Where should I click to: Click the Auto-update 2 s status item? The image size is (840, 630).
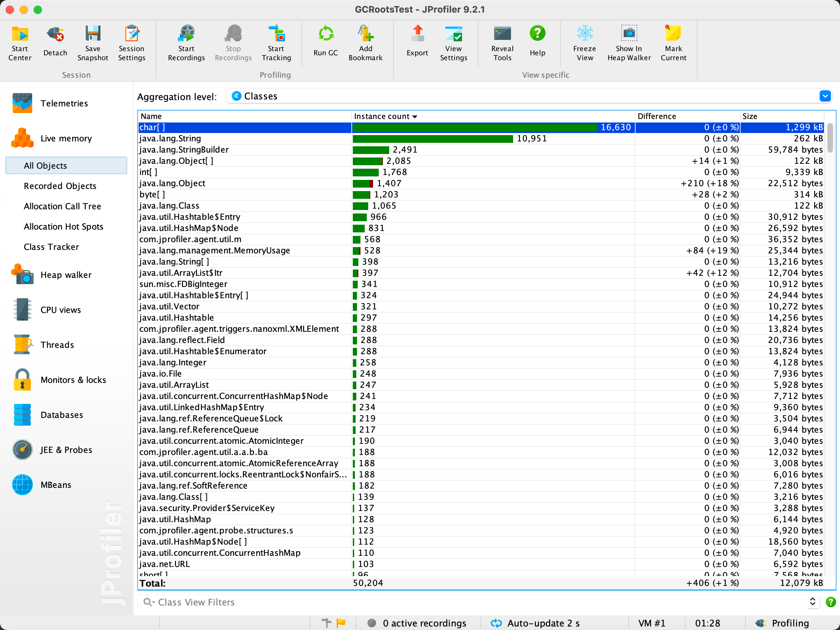click(535, 623)
